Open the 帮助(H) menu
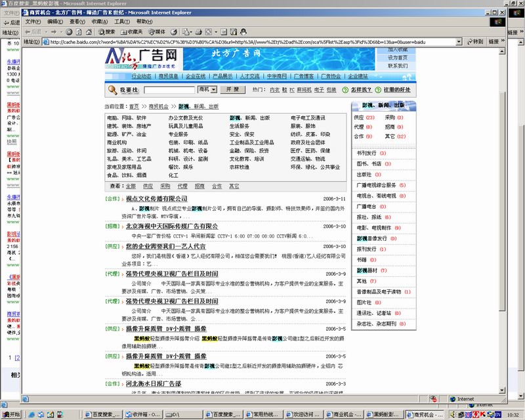 click(144, 22)
